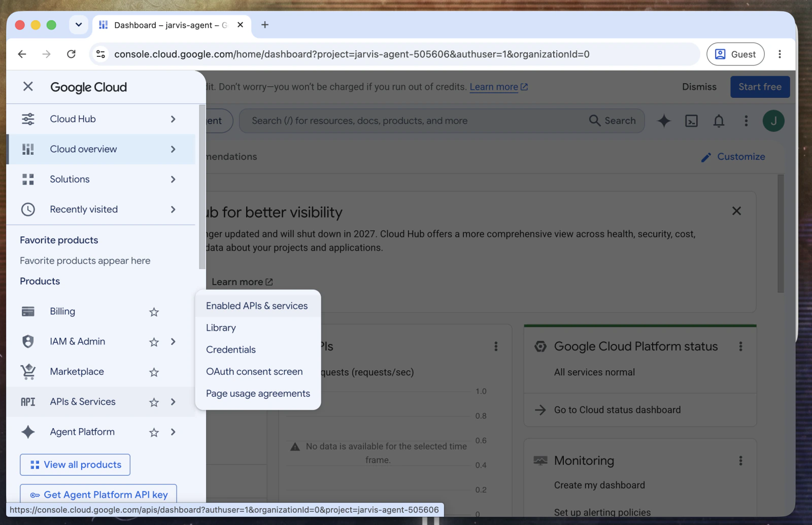Close the Google Cloud navigation menu

point(28,87)
